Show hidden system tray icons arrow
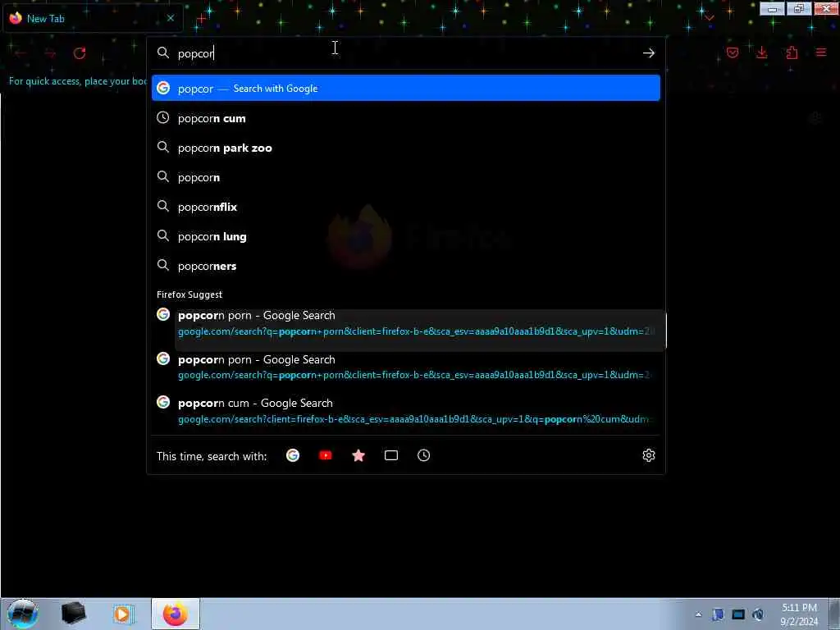Viewport: 840px width, 630px height. pyautogui.click(x=698, y=614)
